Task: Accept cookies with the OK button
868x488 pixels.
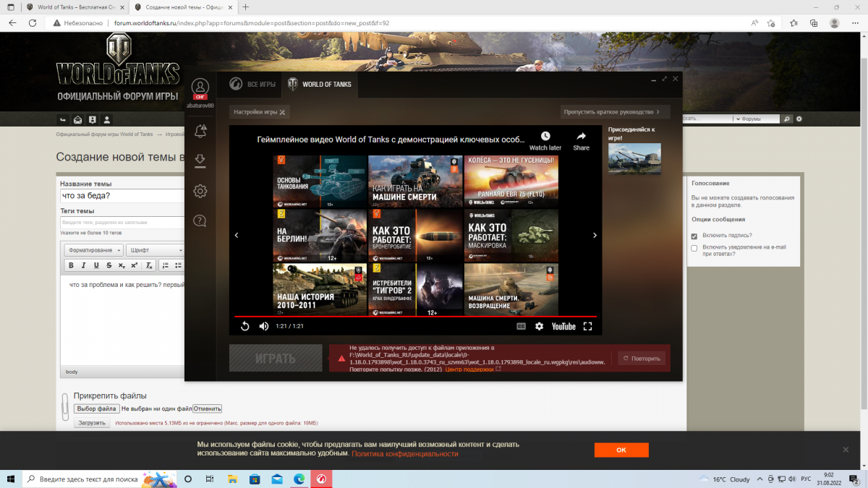Action: coord(621,450)
